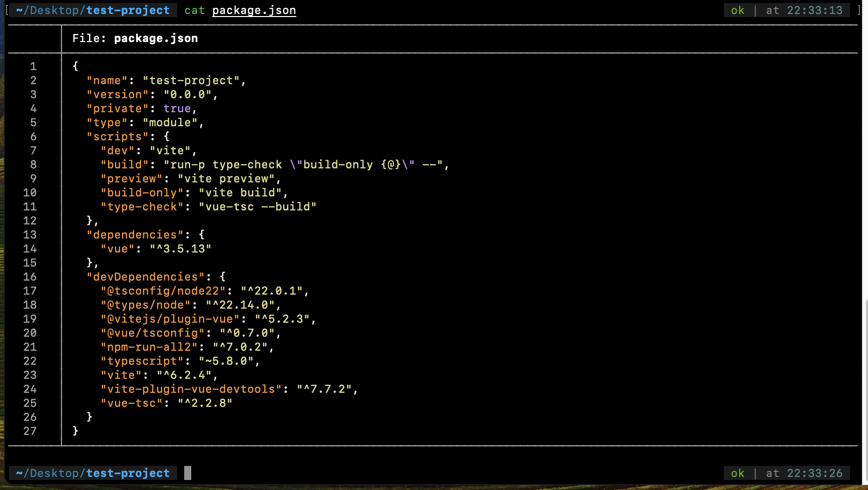This screenshot has width=868, height=490.
Task: Click the "@vue/tsconfig" package name
Action: (x=153, y=333)
